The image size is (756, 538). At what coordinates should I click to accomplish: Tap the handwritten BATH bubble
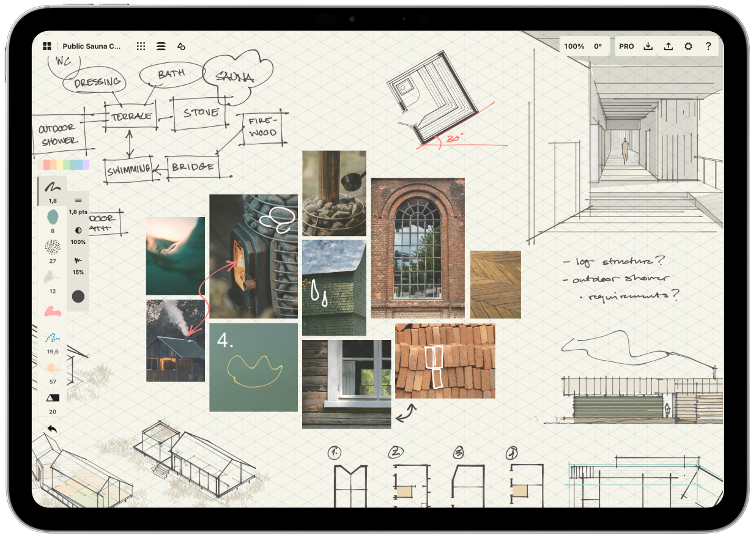click(x=171, y=75)
